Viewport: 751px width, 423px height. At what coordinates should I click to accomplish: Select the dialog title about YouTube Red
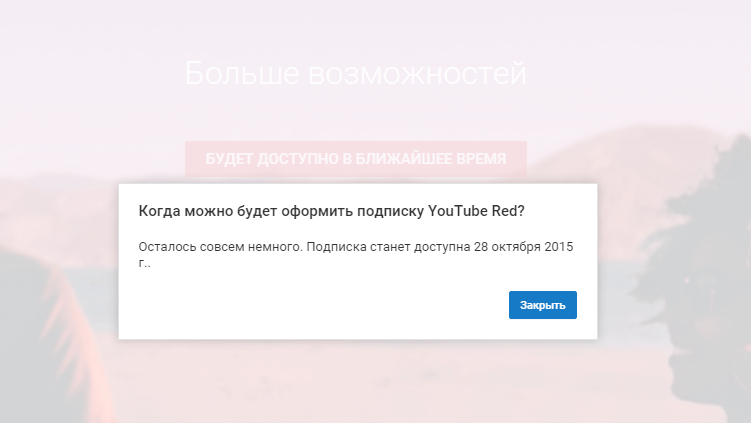pyautogui.click(x=331, y=211)
